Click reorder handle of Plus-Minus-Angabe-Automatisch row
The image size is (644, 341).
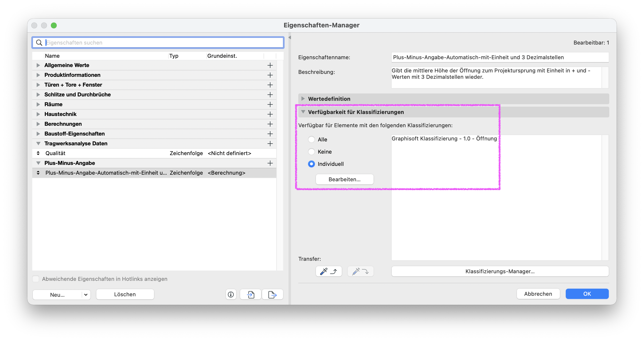(38, 173)
